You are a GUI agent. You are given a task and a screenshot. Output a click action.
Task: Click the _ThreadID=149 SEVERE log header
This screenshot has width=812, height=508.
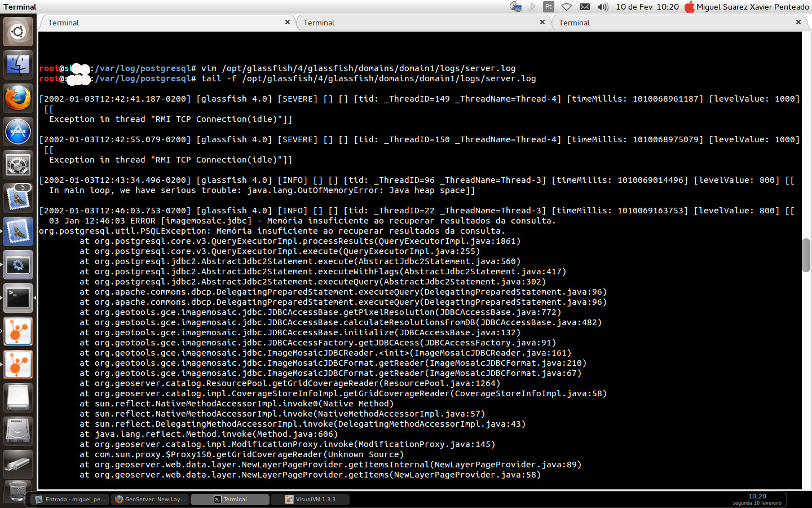point(420,99)
